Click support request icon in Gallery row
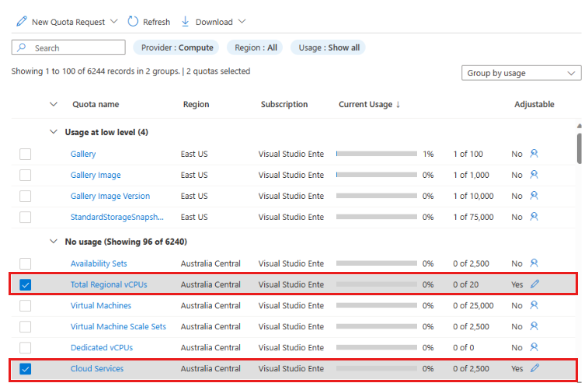 [534, 153]
